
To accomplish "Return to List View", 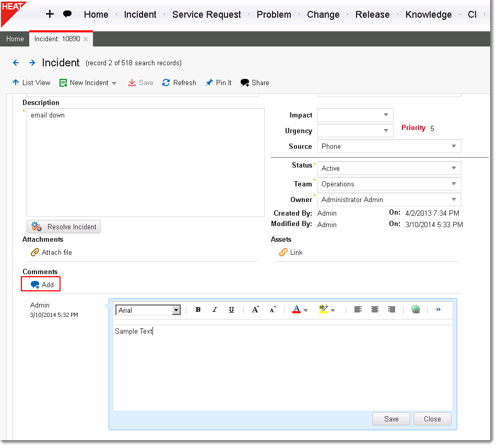I will [x=31, y=83].
